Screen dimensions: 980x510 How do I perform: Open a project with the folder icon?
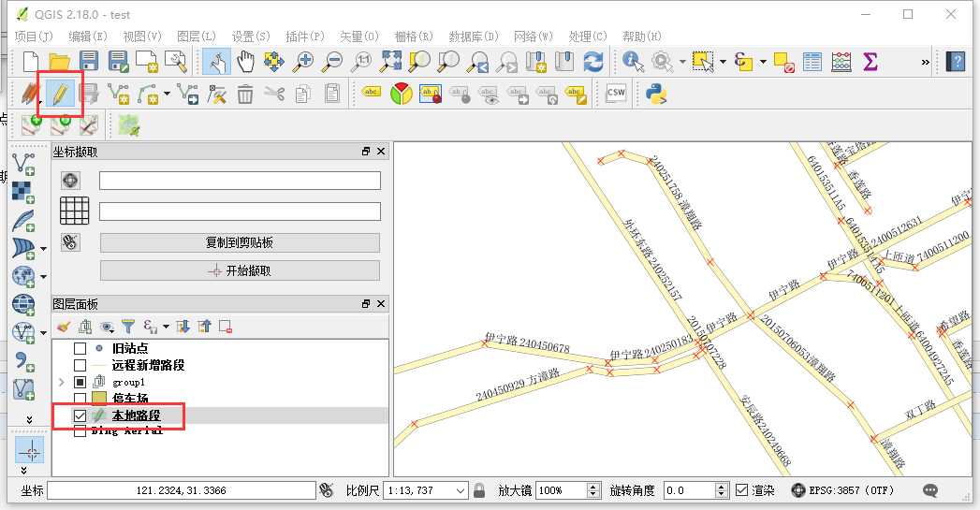(59, 62)
